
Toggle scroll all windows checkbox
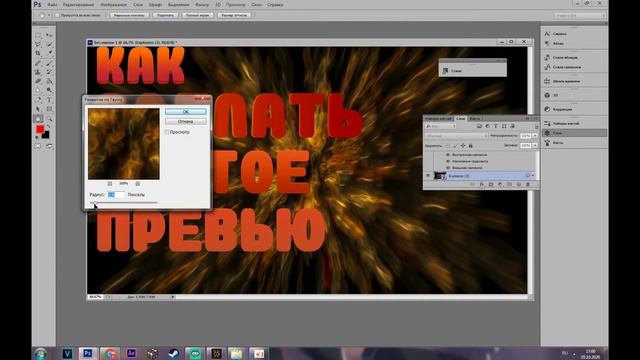tap(57, 16)
